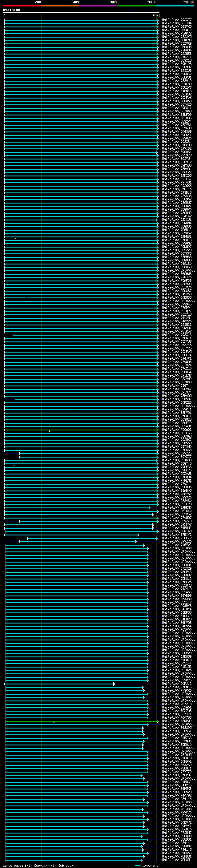The image size is (197, 868).
Task: Click the UniRef100_Q6T388 entry
Action: click(x=177, y=809)
